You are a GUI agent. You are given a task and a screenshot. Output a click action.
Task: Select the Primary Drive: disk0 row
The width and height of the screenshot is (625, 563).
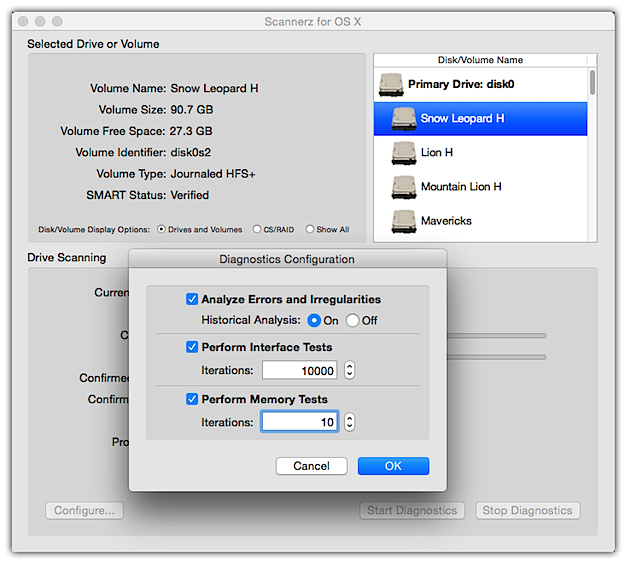point(480,85)
